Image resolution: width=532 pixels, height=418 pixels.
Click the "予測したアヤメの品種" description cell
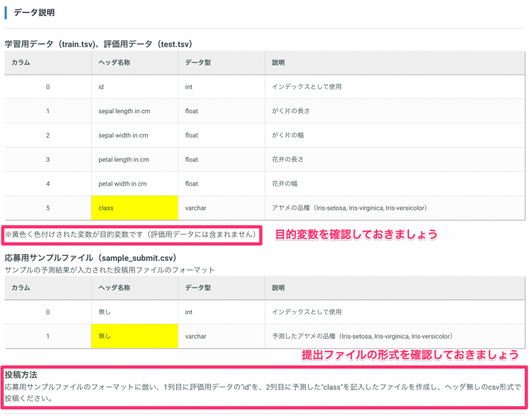point(362,336)
